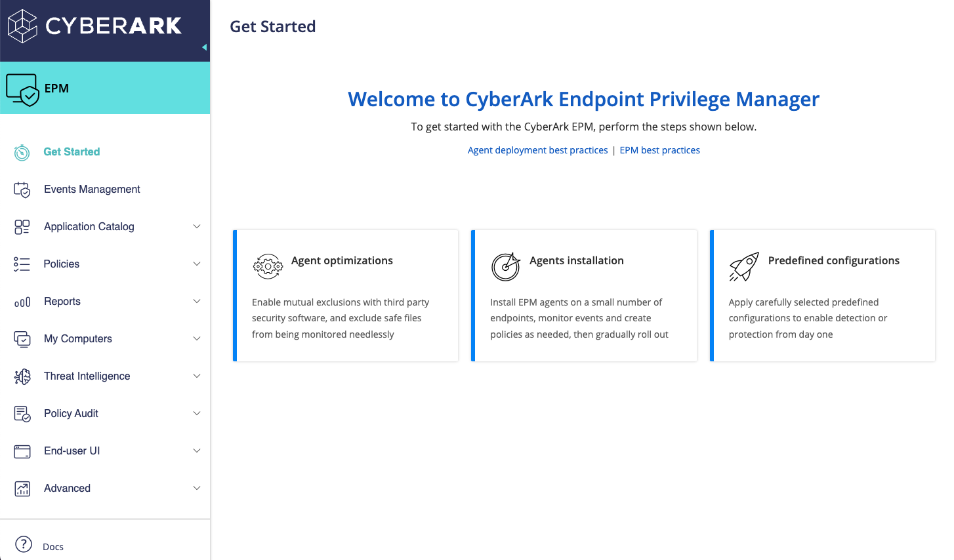Click the Threat Intelligence brain icon
954x560 pixels.
(x=22, y=376)
